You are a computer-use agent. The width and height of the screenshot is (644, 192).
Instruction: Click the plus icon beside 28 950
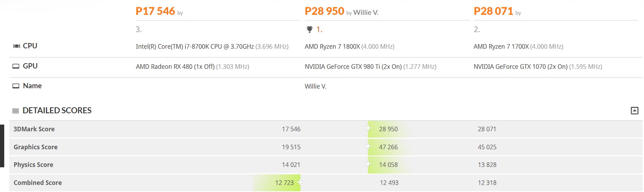coord(368,128)
